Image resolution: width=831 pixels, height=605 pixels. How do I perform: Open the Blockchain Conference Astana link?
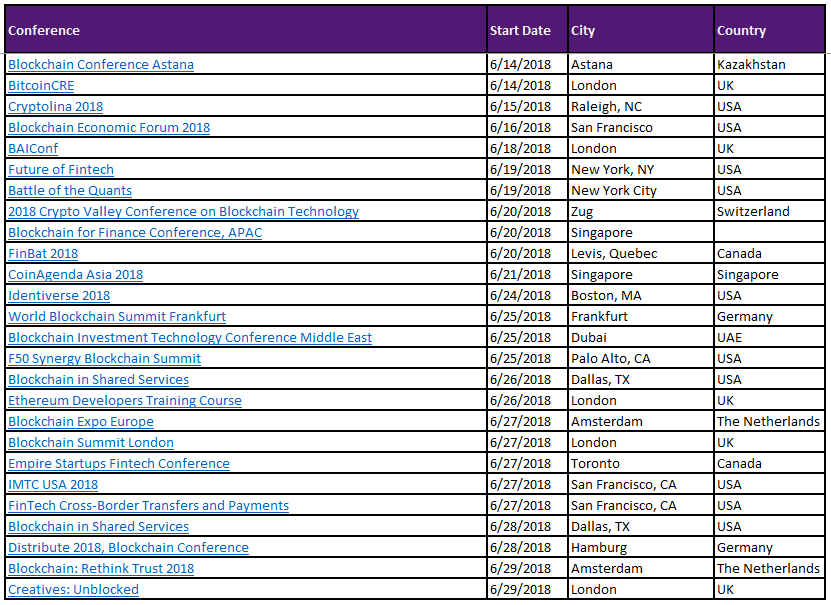(101, 65)
